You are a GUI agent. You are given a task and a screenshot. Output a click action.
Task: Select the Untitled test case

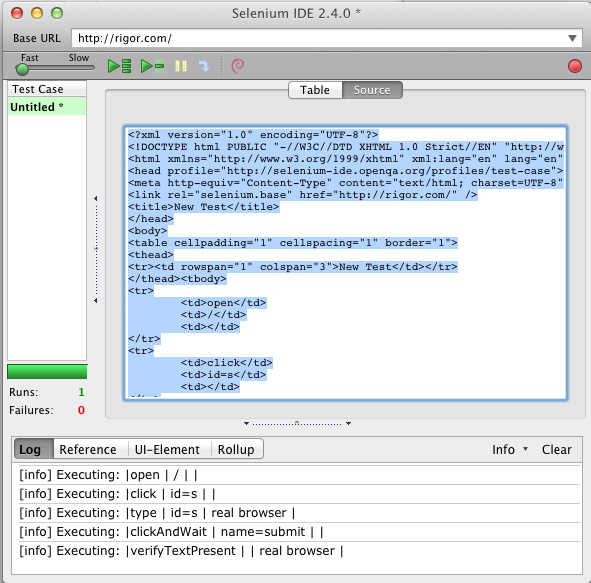[x=47, y=107]
